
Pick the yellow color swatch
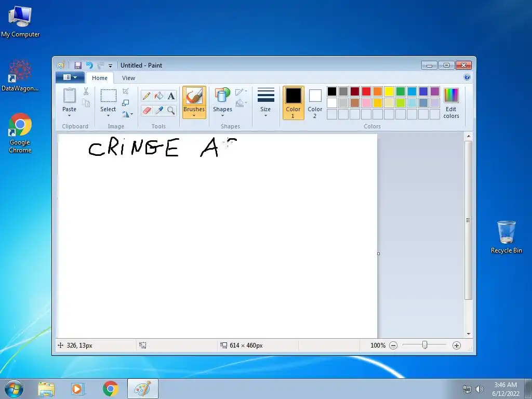(389, 91)
